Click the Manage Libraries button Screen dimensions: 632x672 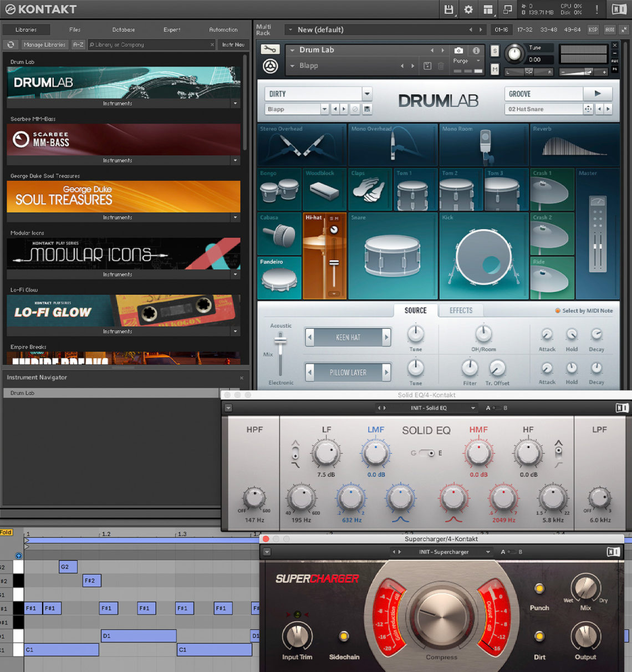point(44,44)
